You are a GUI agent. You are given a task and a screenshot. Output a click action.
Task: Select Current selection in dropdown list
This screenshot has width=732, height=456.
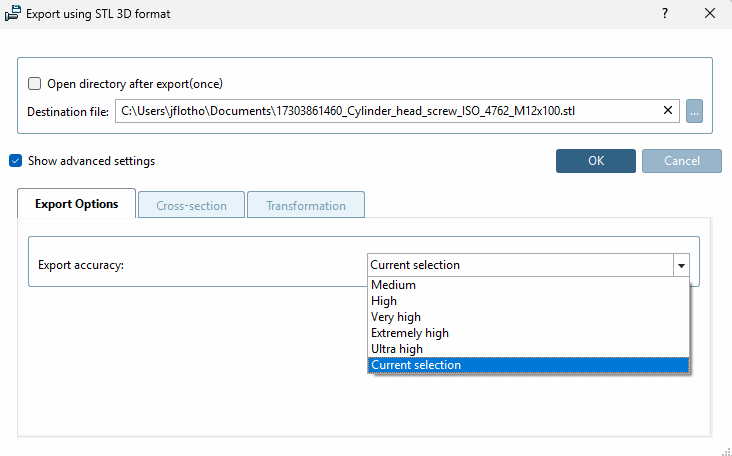tap(416, 365)
